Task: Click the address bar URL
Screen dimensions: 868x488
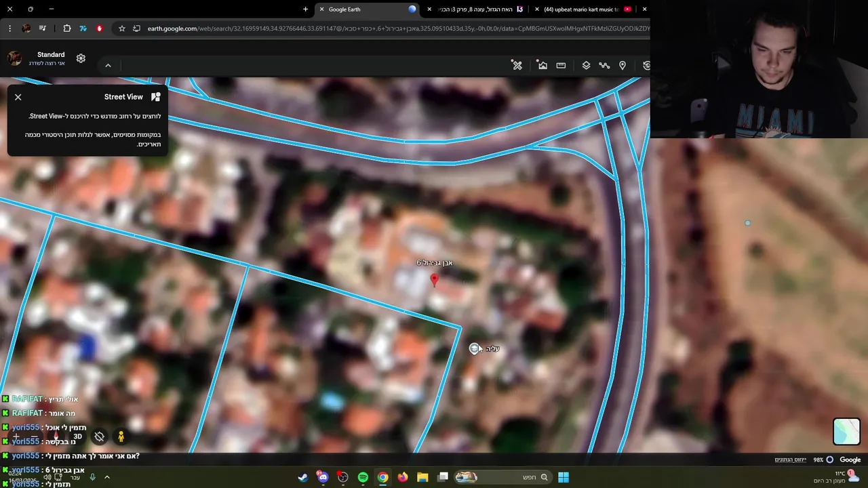Action: click(398, 28)
